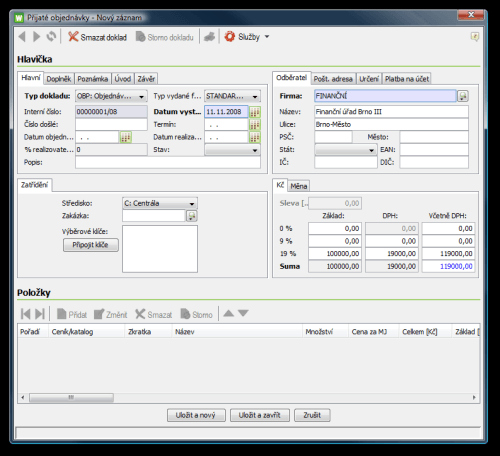Click Storno dokladu toolbar item

tap(165, 37)
